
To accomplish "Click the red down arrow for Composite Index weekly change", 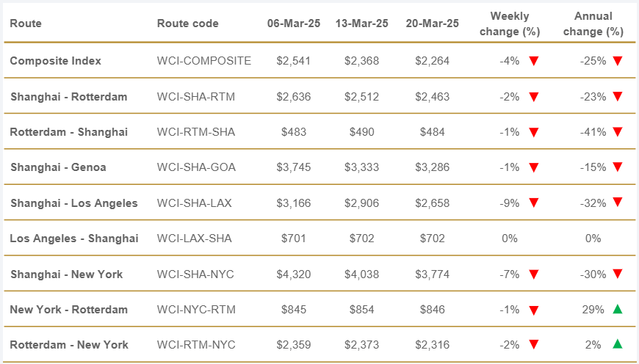I will 534,61.
